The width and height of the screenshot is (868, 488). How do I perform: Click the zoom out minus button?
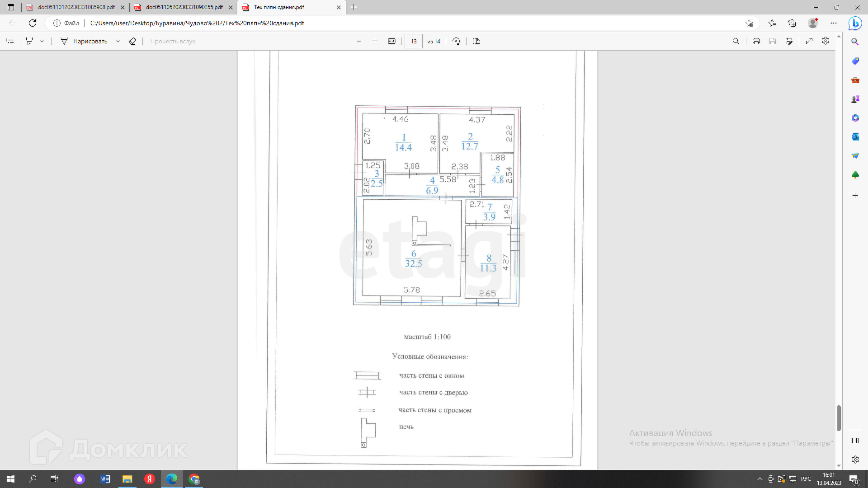coord(359,41)
